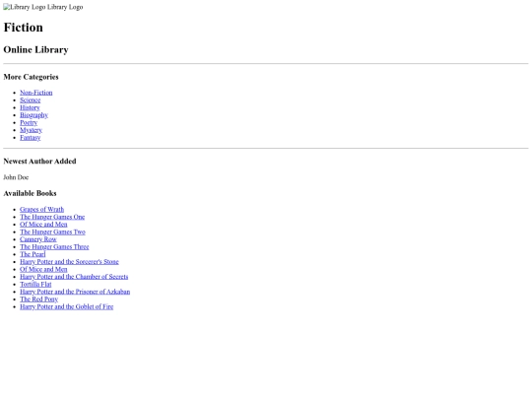Open Harry Potter and the Chamber of Secrets
This screenshot has width=532, height=399.
74,277
